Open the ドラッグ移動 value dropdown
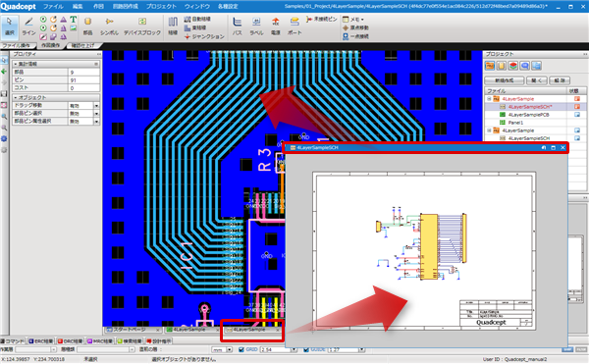 pyautogui.click(x=96, y=106)
